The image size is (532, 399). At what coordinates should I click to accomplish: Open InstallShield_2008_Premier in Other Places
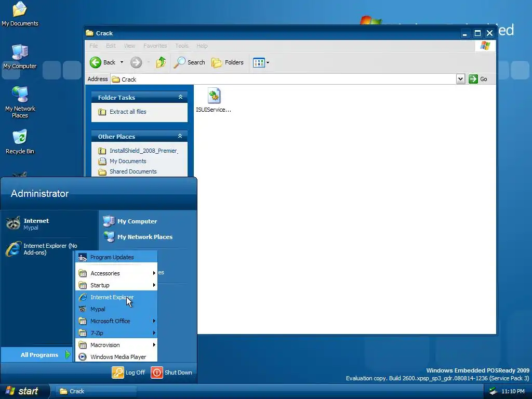point(143,151)
